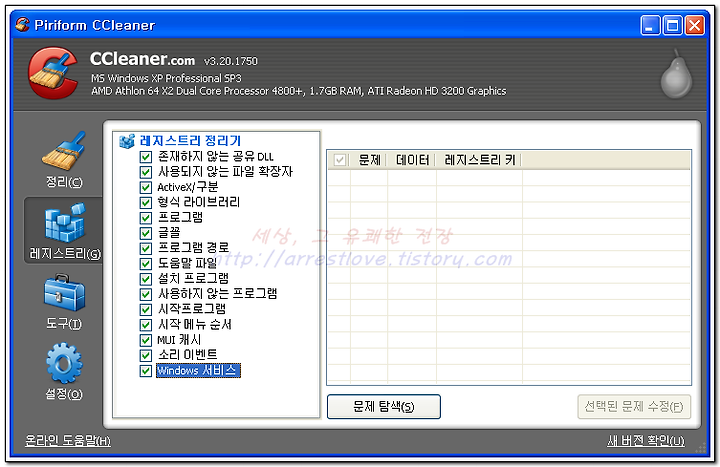Minimize the Piriform CCleaner window
This screenshot has width=720, height=467.
(x=650, y=25)
